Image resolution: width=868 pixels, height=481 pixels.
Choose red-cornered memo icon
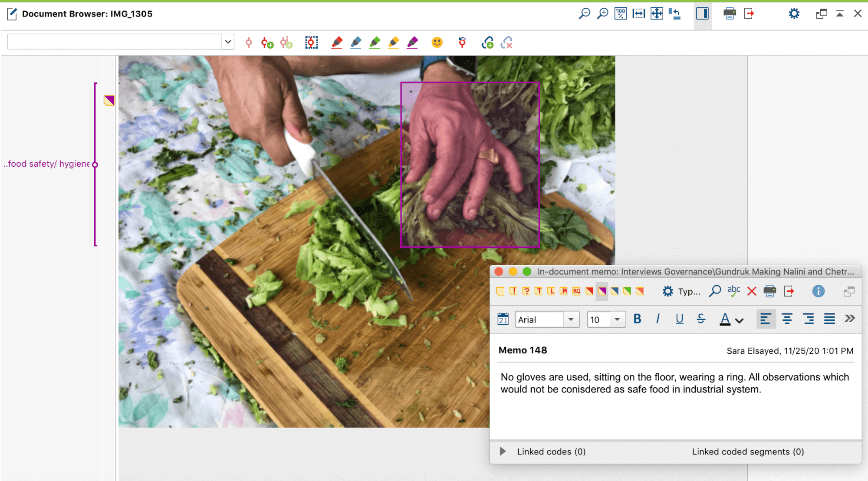tap(589, 291)
